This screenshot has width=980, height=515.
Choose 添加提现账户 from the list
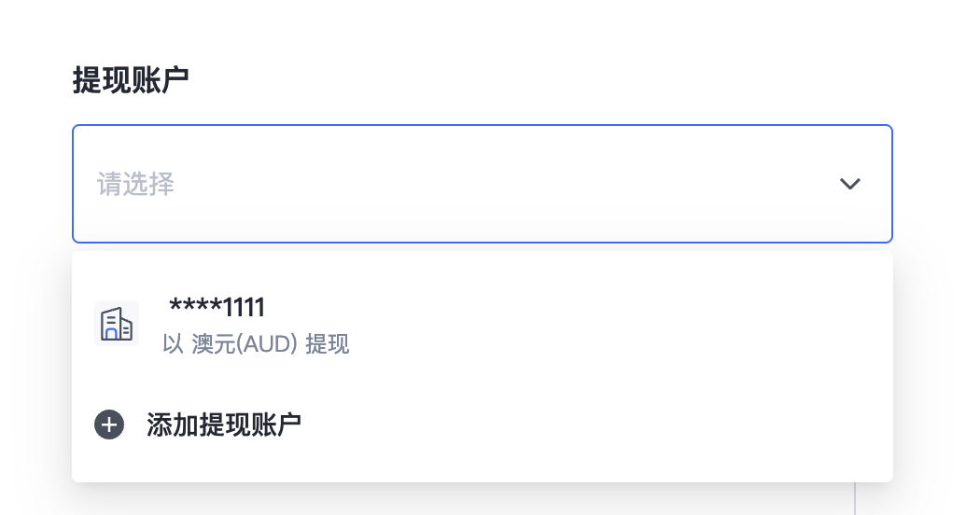482,425
